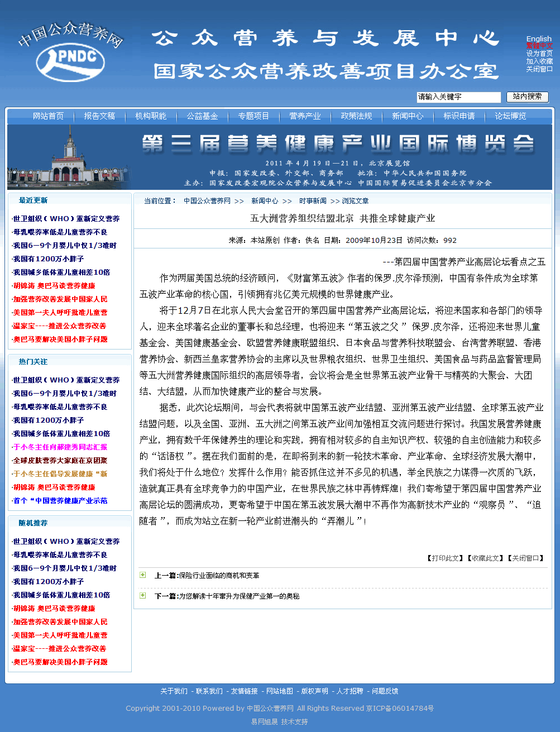
Task: Open 世卫组织(WHO)重新定义营养 under 随机推荐
Action: (66, 542)
